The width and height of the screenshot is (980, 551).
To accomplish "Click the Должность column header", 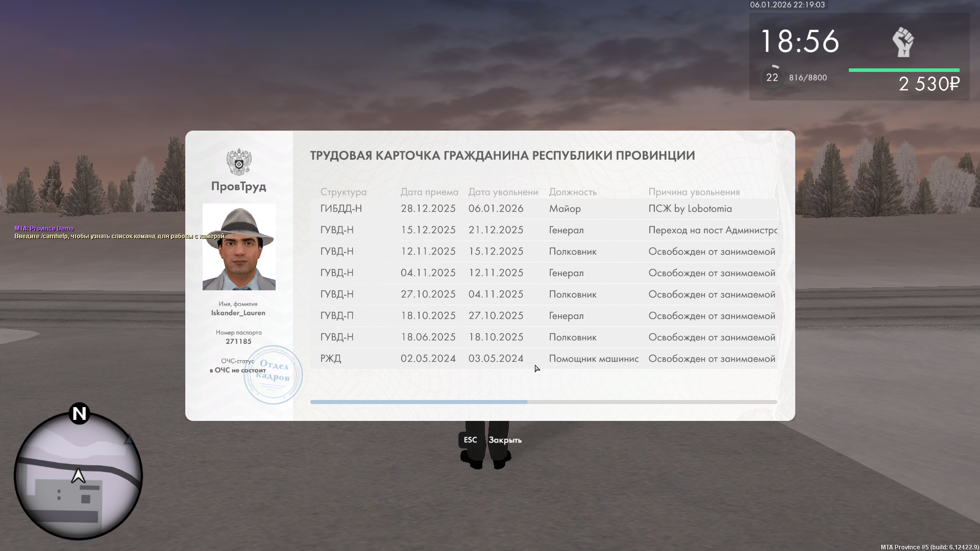I will pos(572,192).
